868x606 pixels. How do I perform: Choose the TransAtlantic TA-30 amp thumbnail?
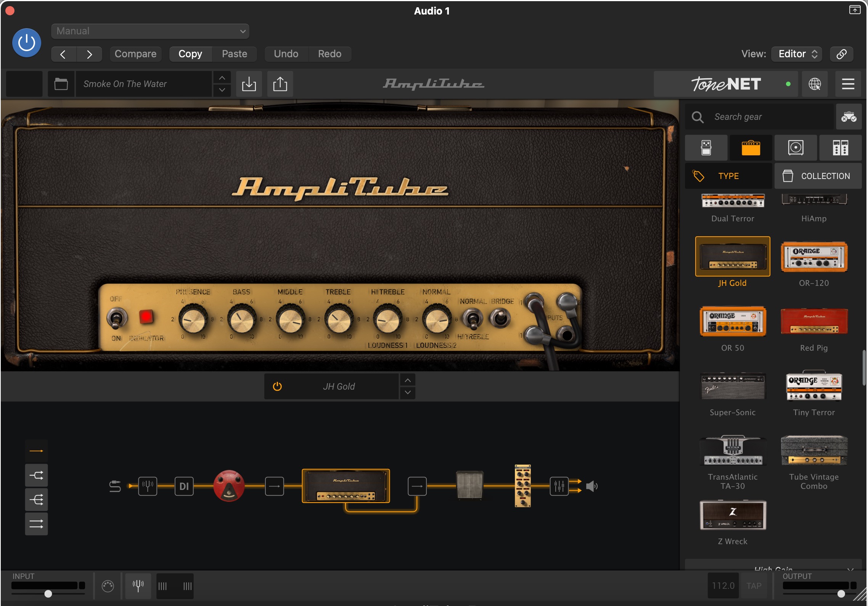pos(733,450)
